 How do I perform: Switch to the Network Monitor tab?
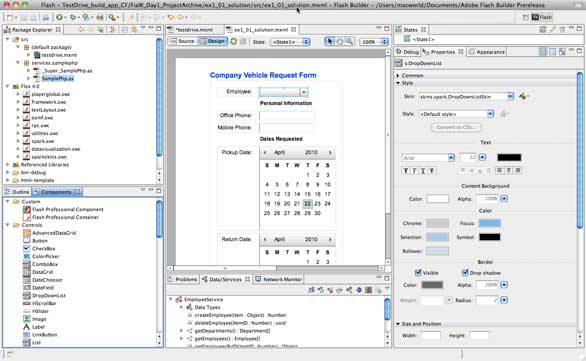point(279,279)
